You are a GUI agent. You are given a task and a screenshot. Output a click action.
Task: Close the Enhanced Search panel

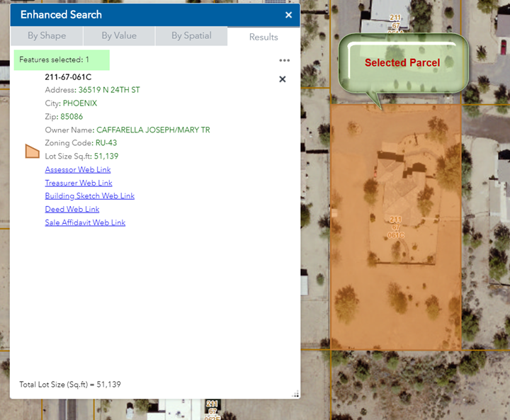[288, 15]
